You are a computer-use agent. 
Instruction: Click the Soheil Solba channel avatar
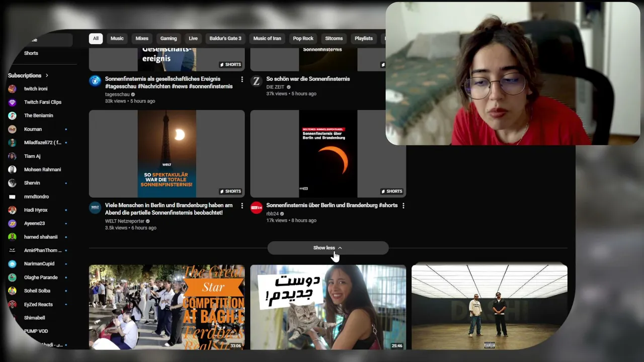pyautogui.click(x=12, y=291)
